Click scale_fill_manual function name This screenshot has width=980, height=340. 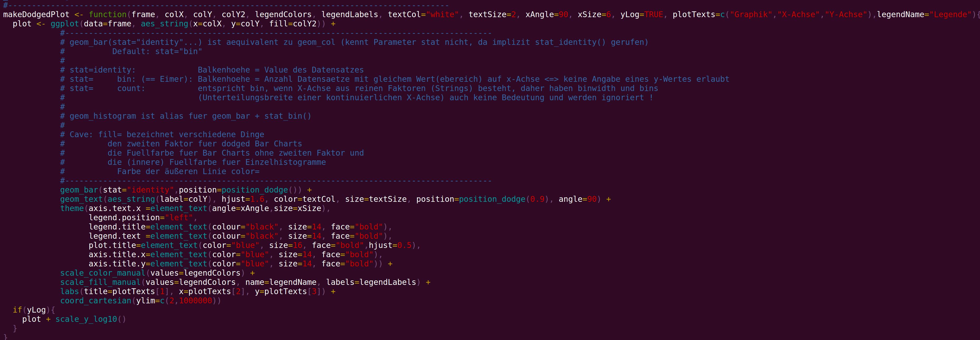pyautogui.click(x=101, y=282)
